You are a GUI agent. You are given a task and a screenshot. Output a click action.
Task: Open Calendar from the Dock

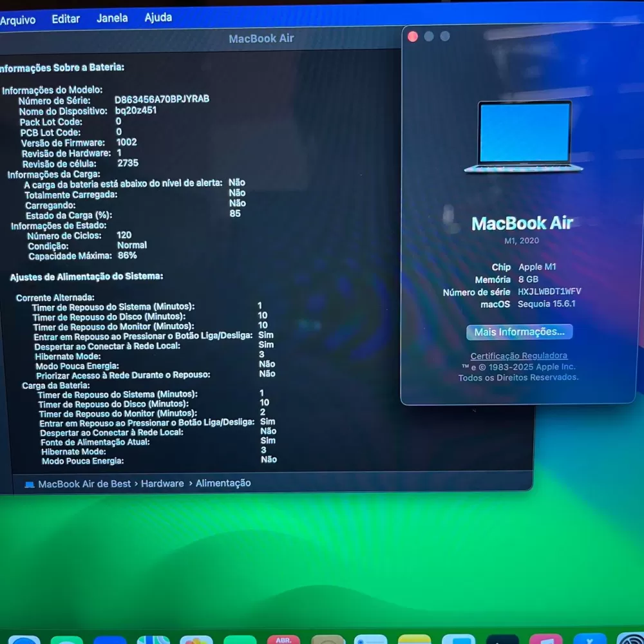pos(283,639)
